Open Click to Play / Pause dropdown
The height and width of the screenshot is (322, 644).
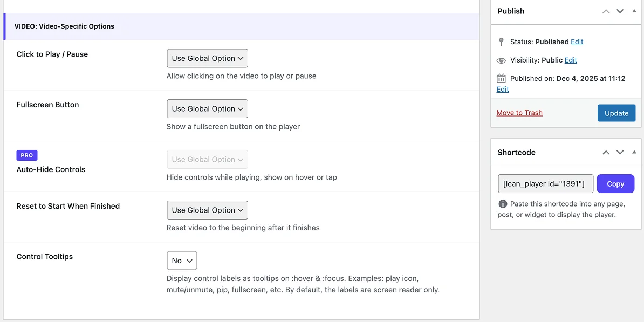pyautogui.click(x=207, y=58)
